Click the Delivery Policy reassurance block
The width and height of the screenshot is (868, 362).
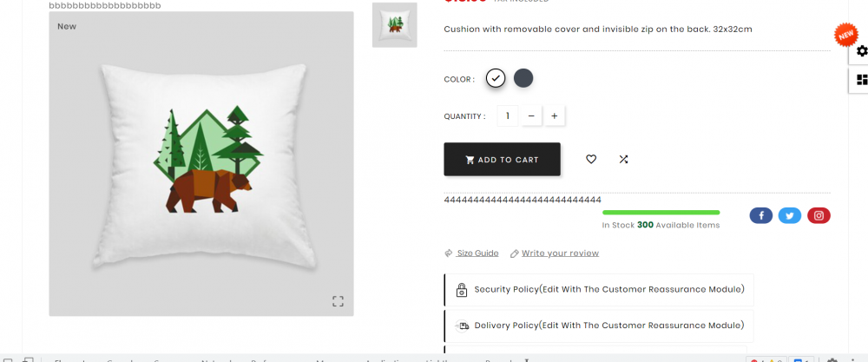599,326
